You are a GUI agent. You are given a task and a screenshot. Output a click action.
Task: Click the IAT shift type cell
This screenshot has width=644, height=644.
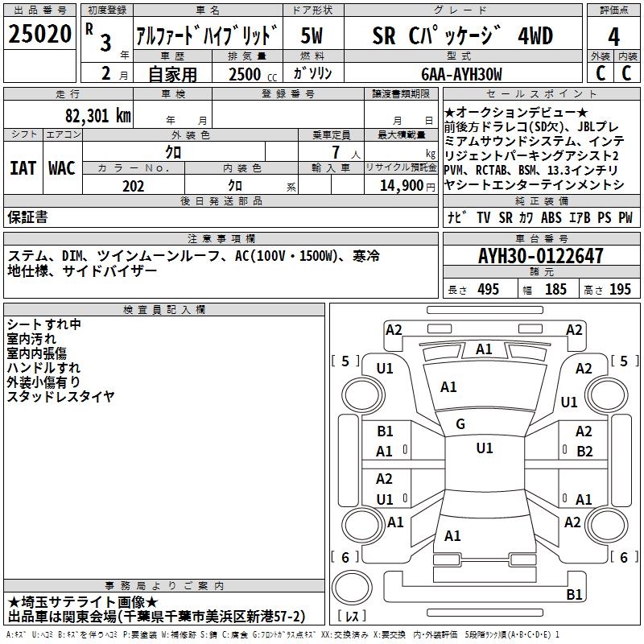tap(23, 167)
